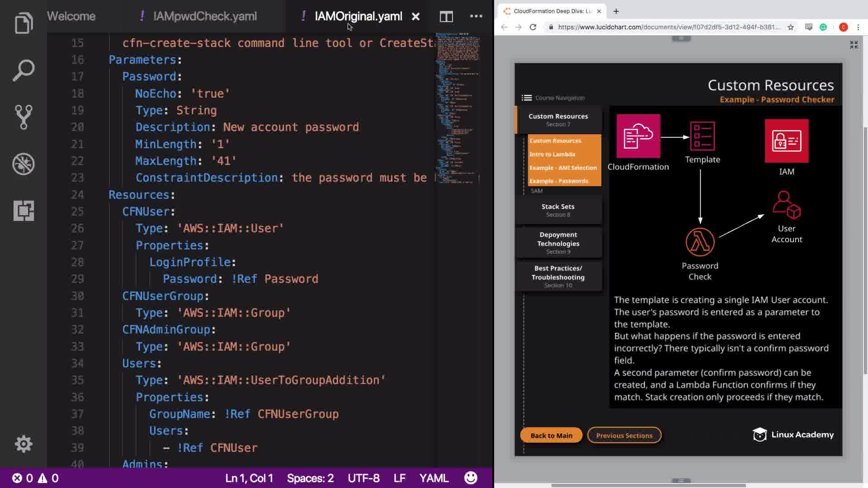Viewport: 868px width, 488px height.
Task: Expand the Course Navigation list icon
Action: [527, 98]
